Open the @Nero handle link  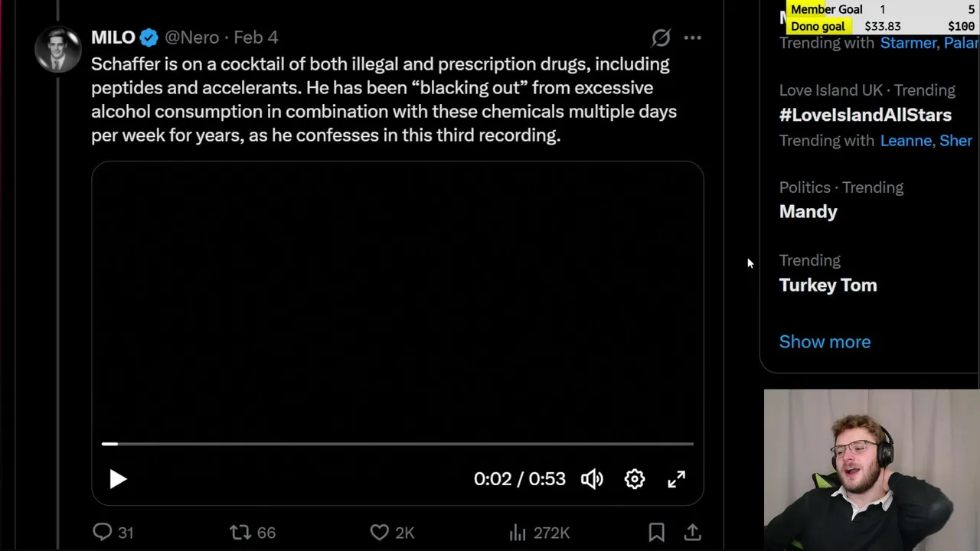pos(191,37)
